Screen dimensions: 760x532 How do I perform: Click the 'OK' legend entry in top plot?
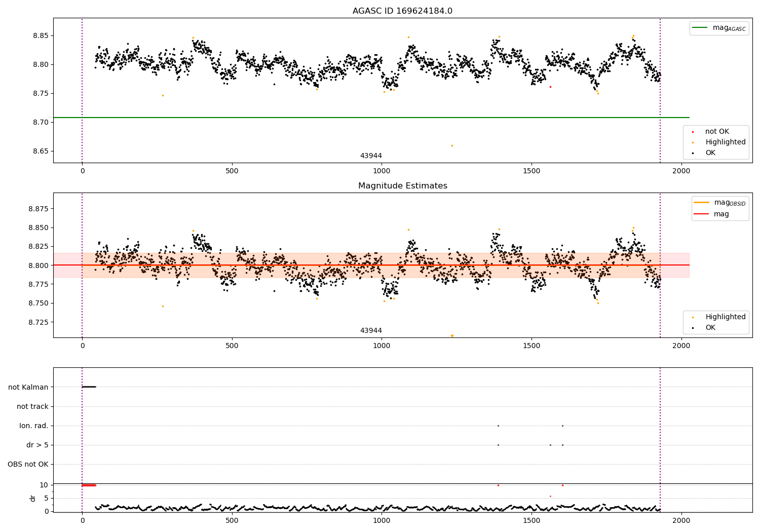710,153
